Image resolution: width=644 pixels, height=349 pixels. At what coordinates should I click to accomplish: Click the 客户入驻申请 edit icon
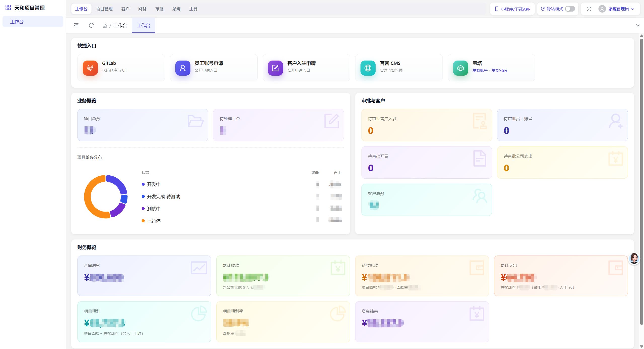(275, 68)
